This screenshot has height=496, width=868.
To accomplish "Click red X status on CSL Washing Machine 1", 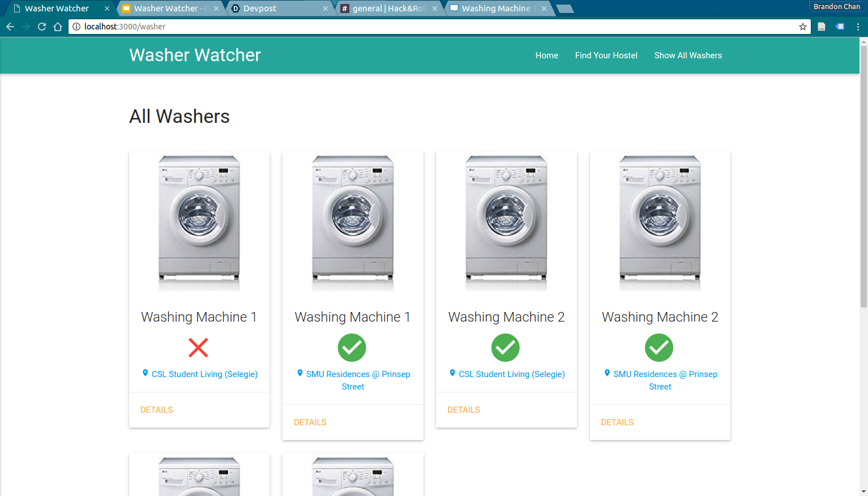I will 198,347.
